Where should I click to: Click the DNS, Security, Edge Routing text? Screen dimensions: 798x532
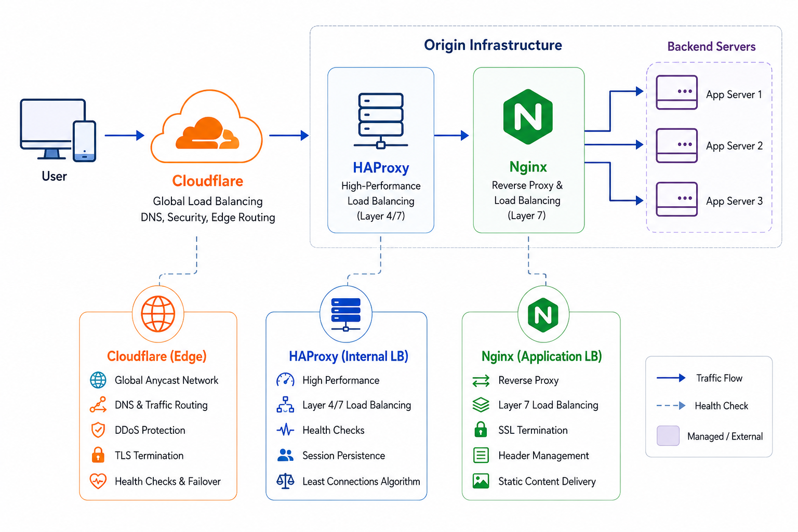(x=208, y=217)
